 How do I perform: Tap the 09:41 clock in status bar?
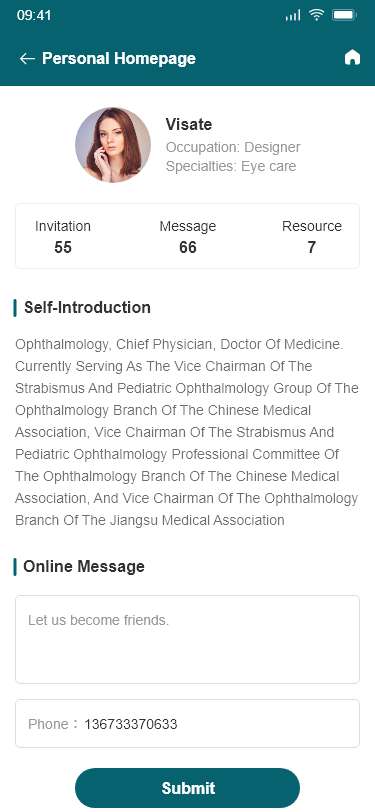34,15
